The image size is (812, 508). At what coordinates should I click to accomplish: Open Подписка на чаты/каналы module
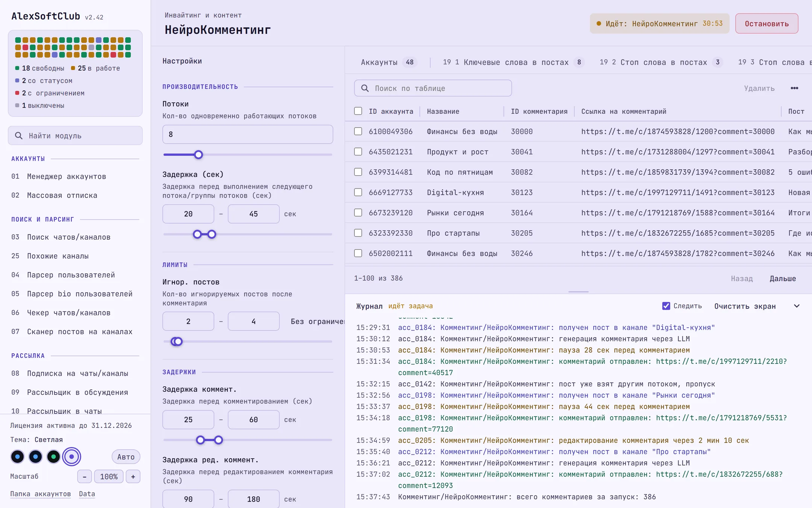tap(75, 373)
